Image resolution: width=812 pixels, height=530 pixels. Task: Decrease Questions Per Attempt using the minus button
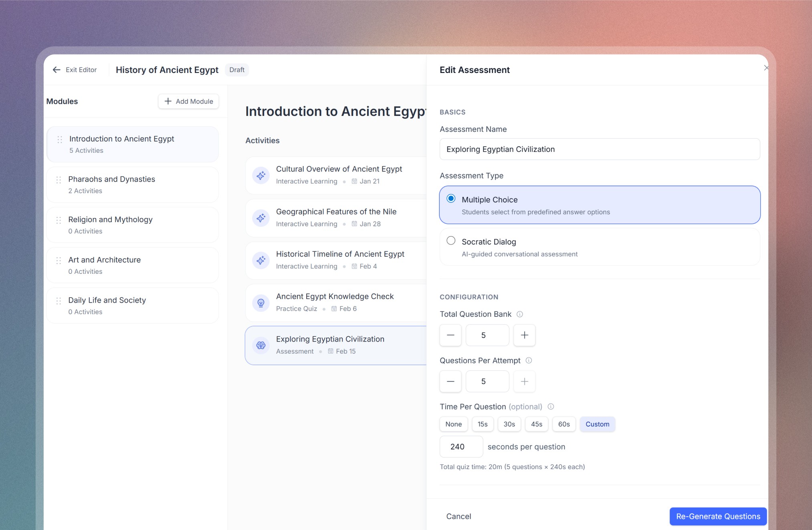[450, 381]
